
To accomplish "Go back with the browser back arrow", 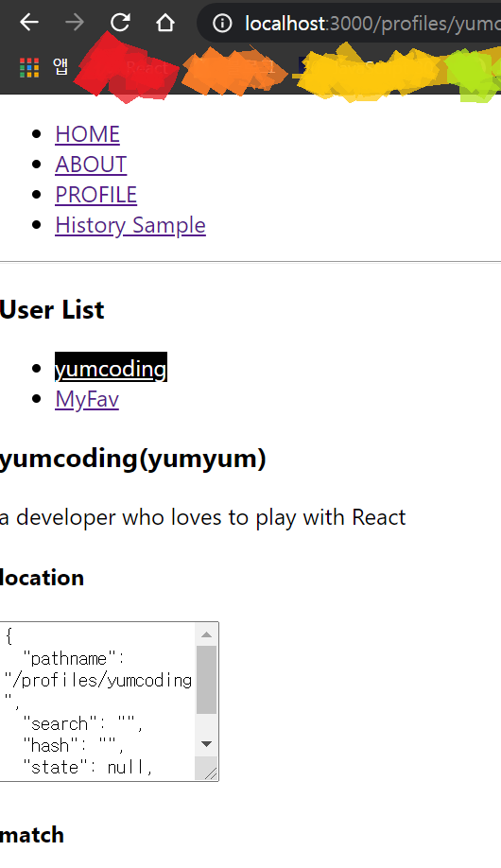I will 28,22.
